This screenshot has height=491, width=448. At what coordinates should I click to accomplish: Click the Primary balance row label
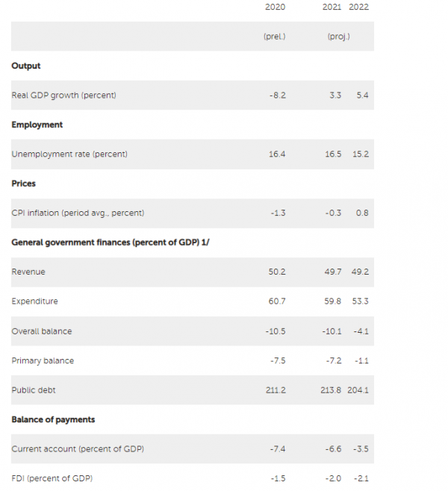click(43, 360)
